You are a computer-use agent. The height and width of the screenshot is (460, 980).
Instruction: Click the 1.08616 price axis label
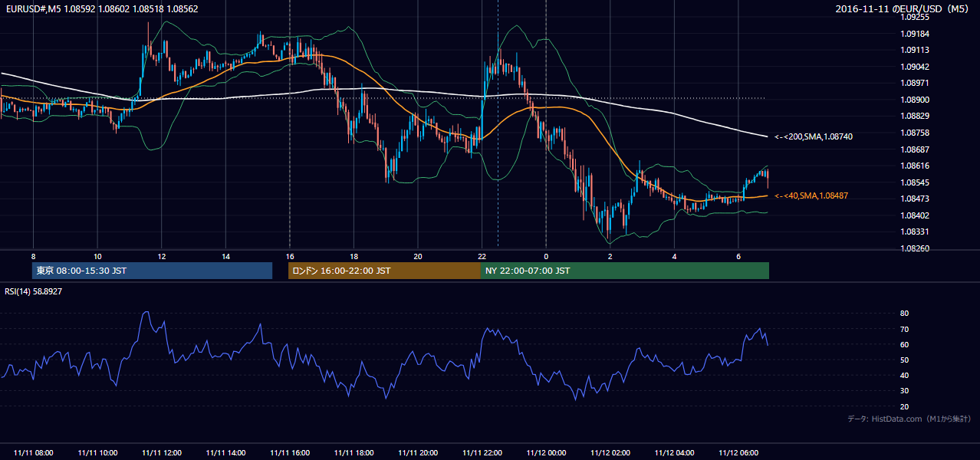coord(914,166)
